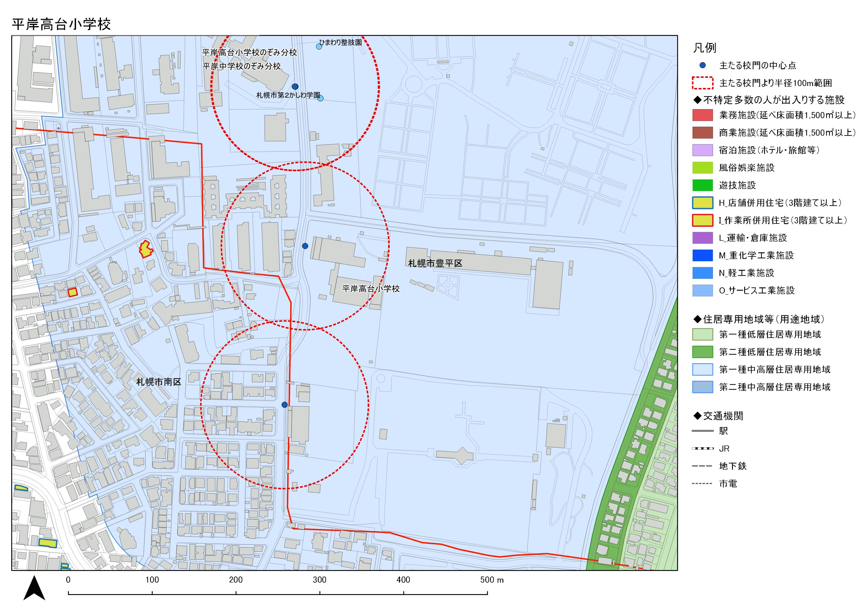Click the 札幌市南区 ward label
The height and width of the screenshot is (614, 868).
pyautogui.click(x=159, y=382)
